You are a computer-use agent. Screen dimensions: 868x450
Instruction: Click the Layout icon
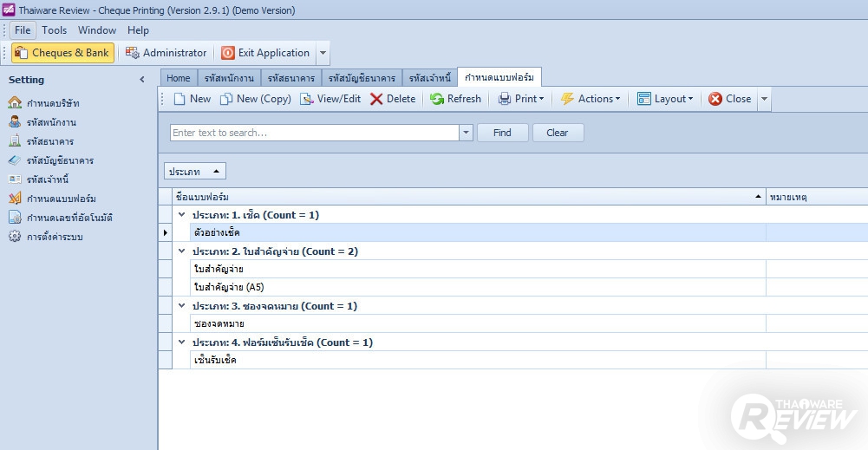pos(643,99)
